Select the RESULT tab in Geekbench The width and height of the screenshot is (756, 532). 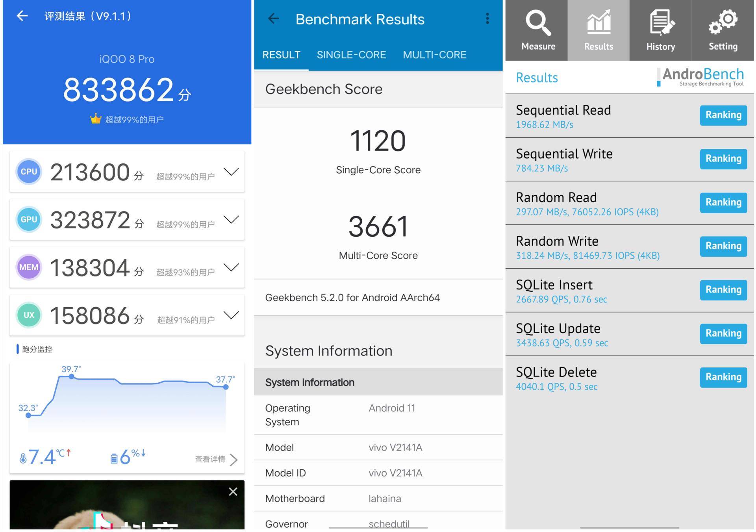281,55
